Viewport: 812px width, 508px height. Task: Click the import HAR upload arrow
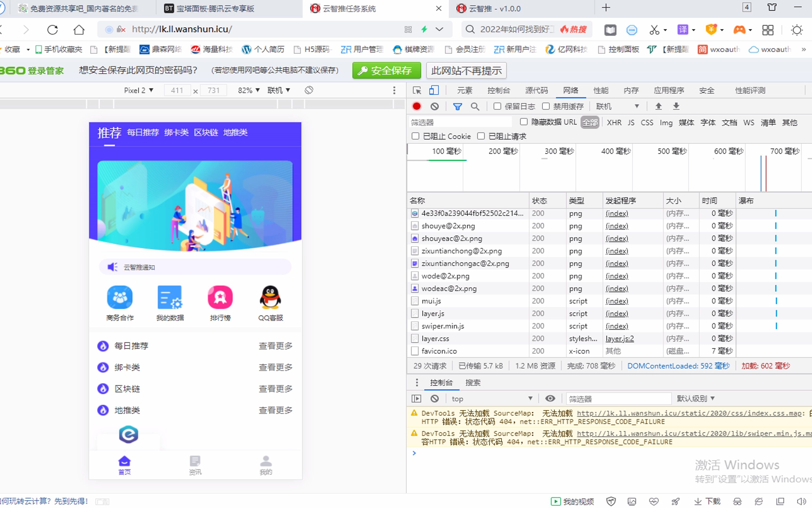pos(658,107)
